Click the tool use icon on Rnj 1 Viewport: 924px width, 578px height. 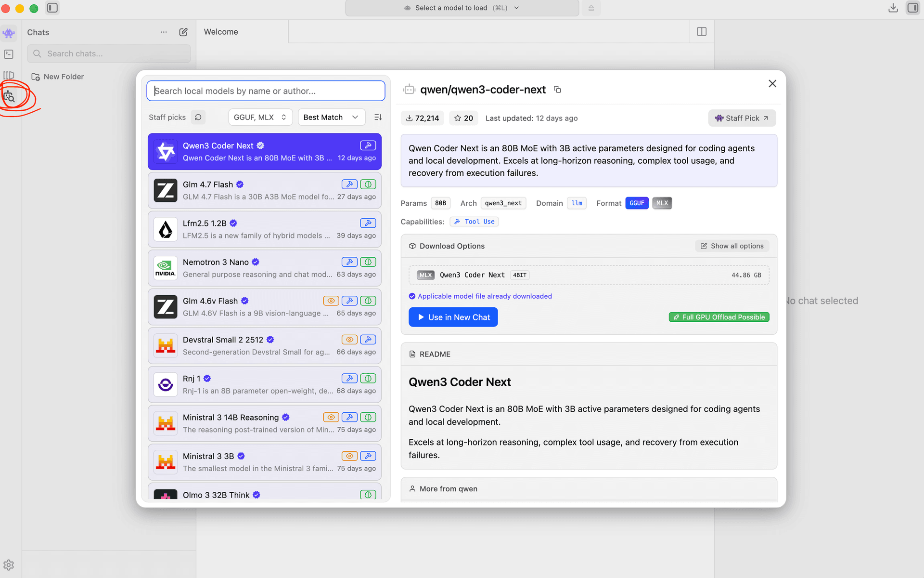350,379
